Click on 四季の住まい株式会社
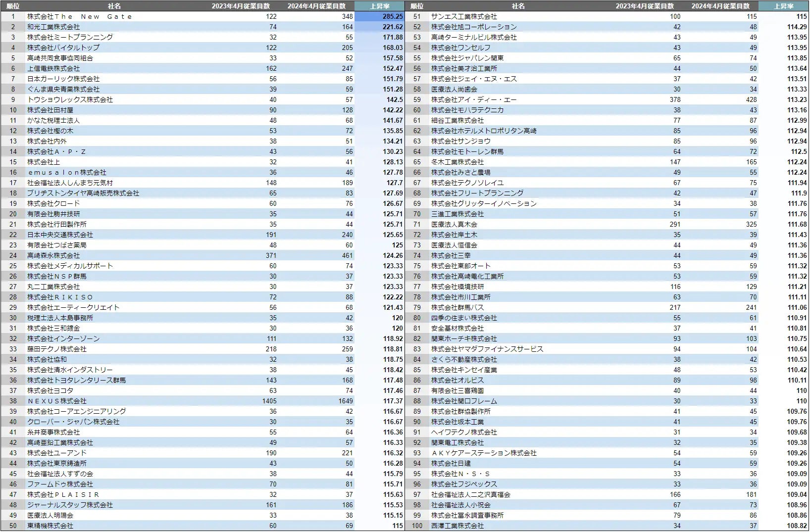The height and width of the screenshot is (532, 810). click(x=464, y=318)
